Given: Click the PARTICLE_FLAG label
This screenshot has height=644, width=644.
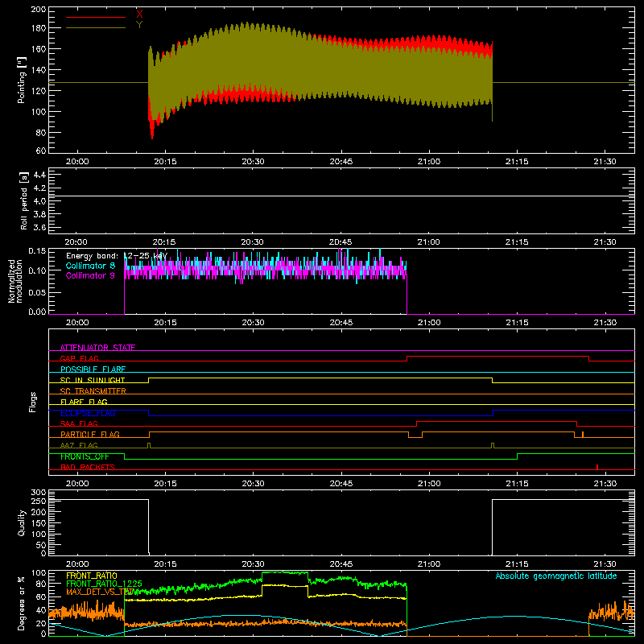Looking at the screenshot, I should coord(90,434).
